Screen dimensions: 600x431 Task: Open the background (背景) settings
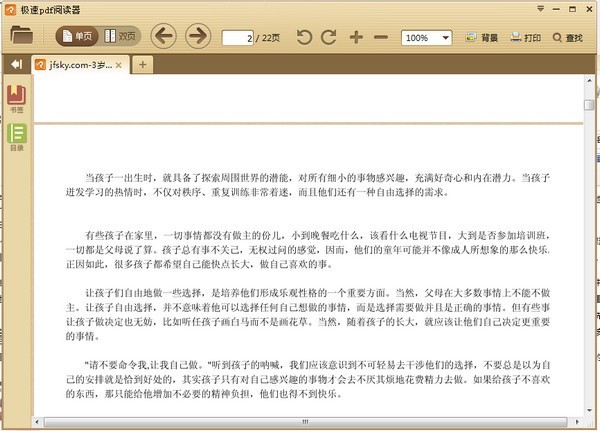(481, 38)
